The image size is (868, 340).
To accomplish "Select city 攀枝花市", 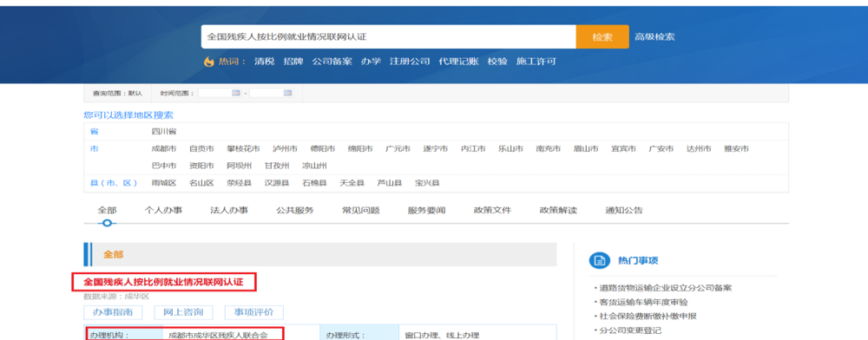I will tap(243, 148).
